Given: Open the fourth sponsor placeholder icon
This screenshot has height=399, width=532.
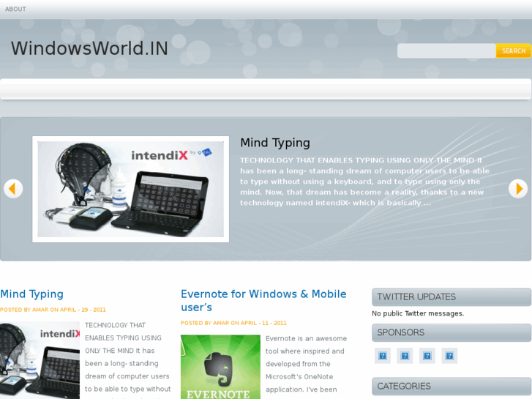Looking at the screenshot, I should point(449,356).
